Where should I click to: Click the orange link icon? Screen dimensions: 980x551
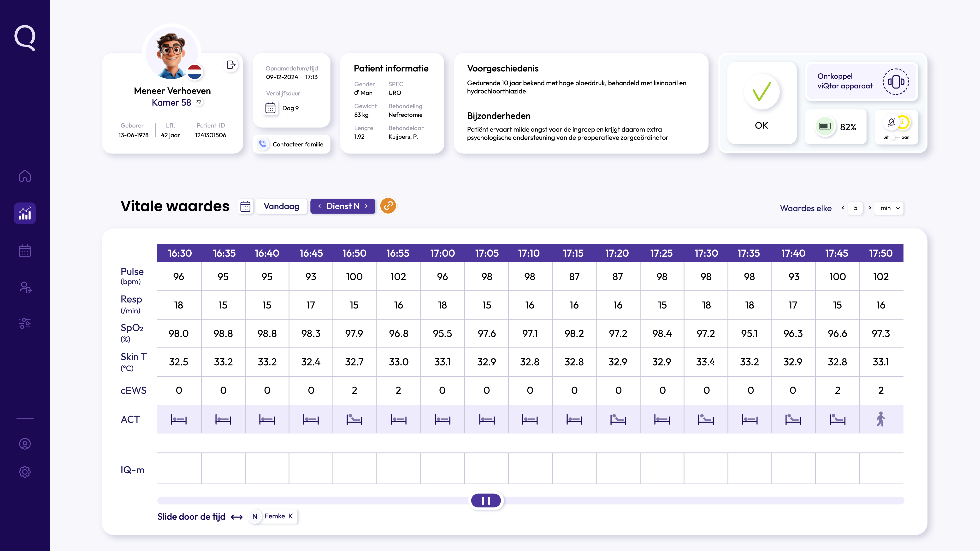pos(388,206)
